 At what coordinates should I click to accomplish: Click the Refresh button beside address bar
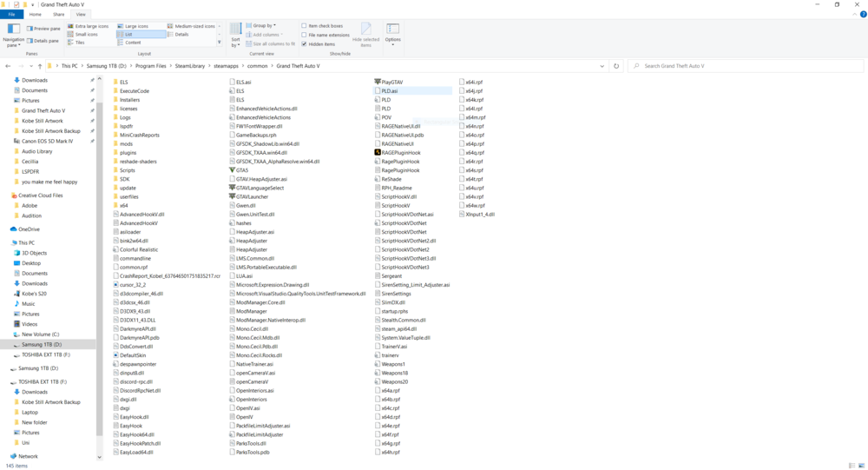(616, 66)
